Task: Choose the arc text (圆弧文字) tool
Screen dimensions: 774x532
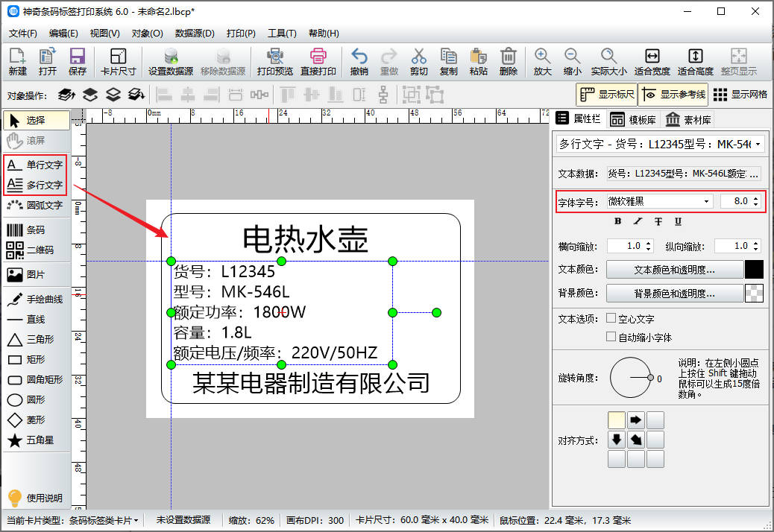Action: pyautogui.click(x=36, y=205)
